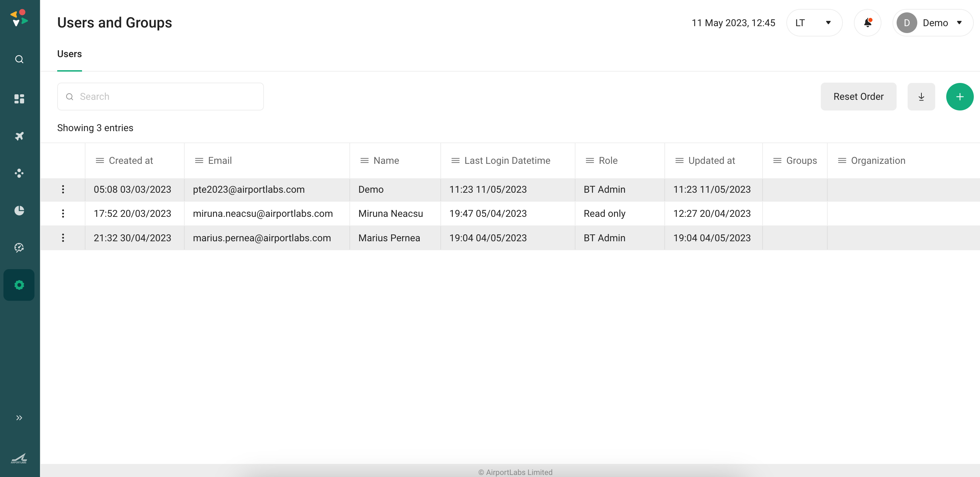Image resolution: width=980 pixels, height=477 pixels.
Task: Expand the sidebar with double chevron
Action: point(19,418)
